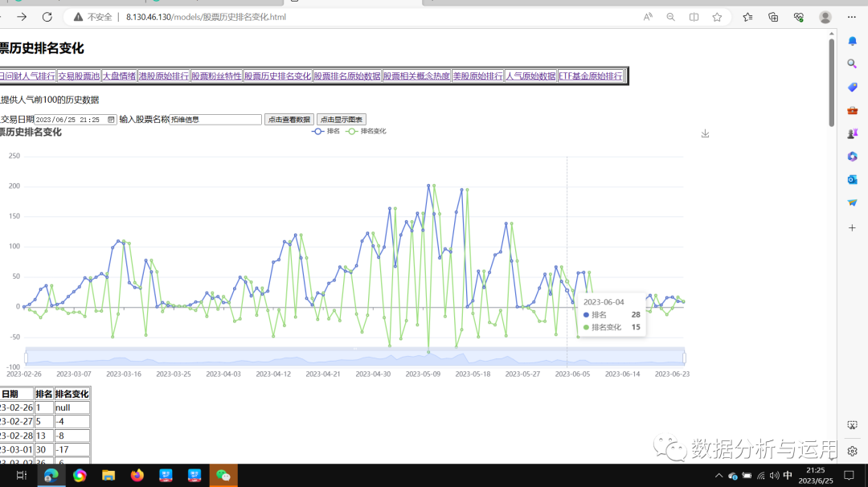868x487 pixels.
Task: Go to the 股票相关概念热度 page
Action: click(x=416, y=76)
